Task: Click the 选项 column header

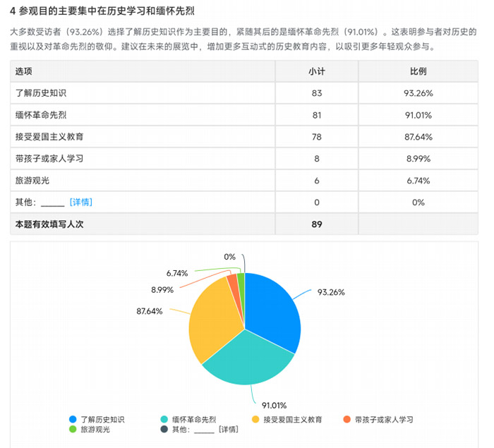Action: [x=24, y=71]
